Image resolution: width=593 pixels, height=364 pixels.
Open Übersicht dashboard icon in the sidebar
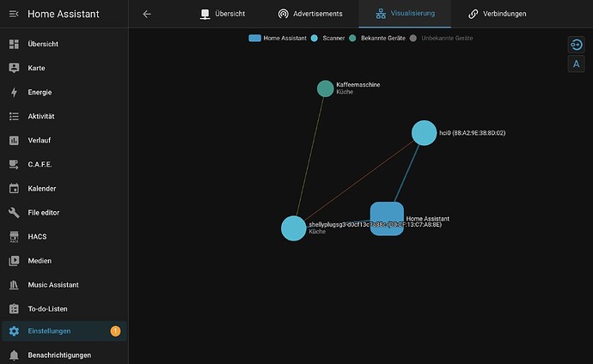(14, 44)
